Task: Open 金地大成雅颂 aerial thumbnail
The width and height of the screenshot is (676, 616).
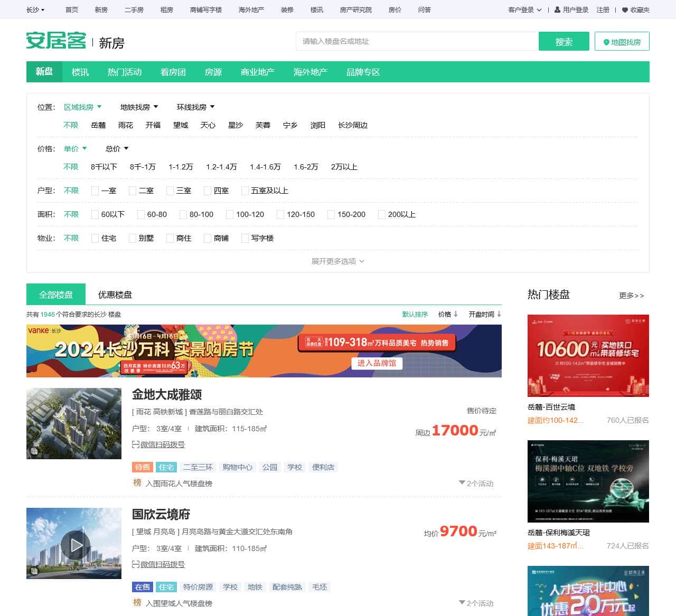Action: 74,423
